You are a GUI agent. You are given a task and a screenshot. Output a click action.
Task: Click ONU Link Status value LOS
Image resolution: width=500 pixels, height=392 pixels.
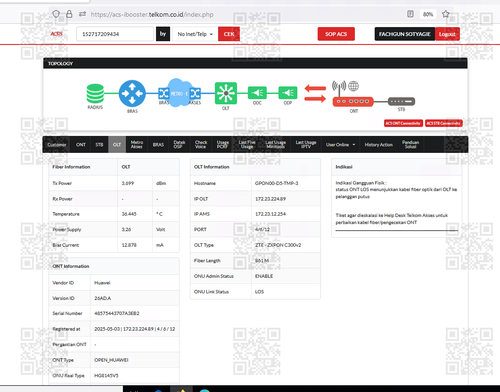259,292
